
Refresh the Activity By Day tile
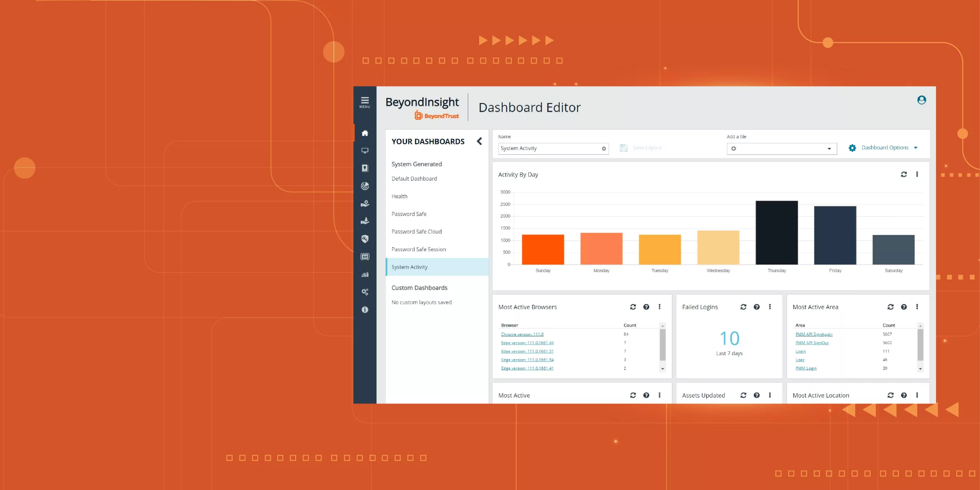(903, 174)
